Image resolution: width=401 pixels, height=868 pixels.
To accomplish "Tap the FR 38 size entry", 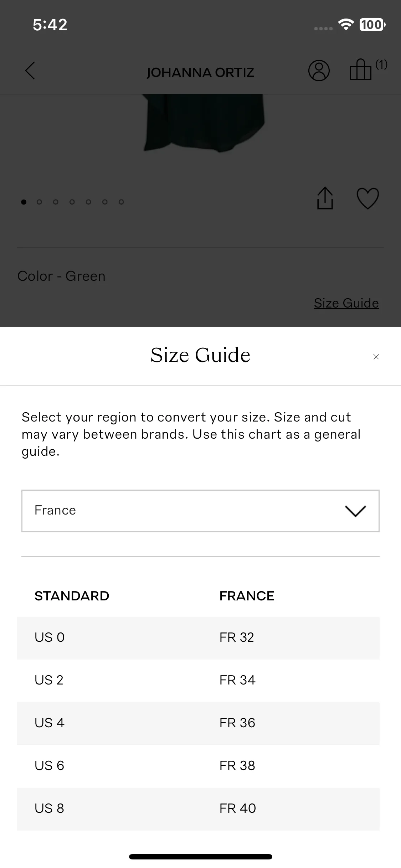I will pyautogui.click(x=237, y=766).
